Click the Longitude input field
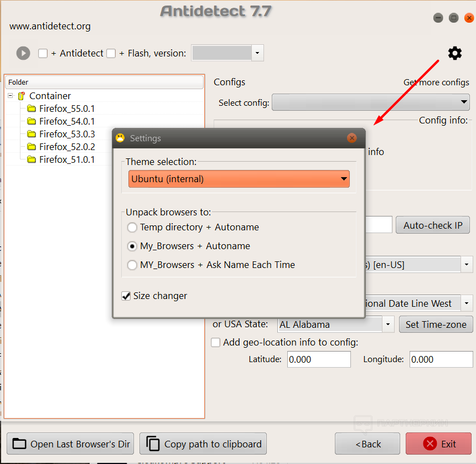Viewport: 476px width, 464px height. 441,359
